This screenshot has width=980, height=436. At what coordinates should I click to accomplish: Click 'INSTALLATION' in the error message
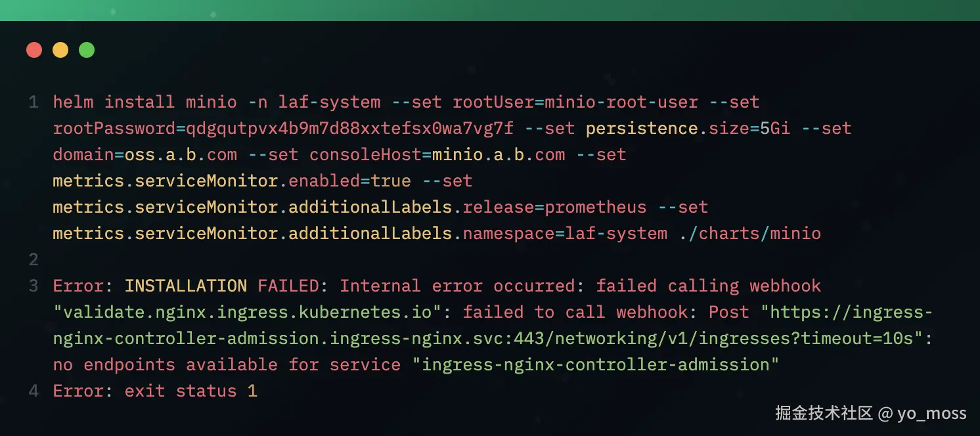(186, 286)
